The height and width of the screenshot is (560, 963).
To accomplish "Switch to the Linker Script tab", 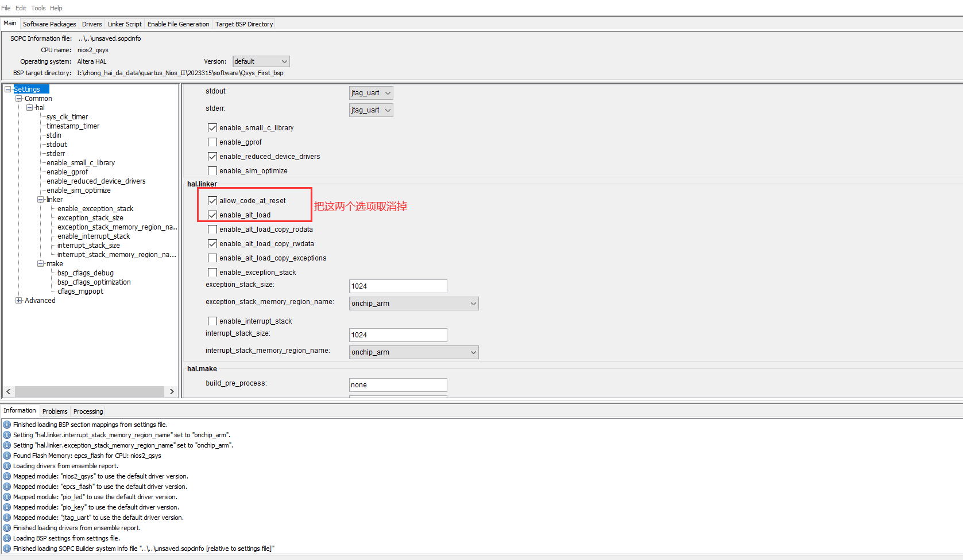I will [125, 24].
